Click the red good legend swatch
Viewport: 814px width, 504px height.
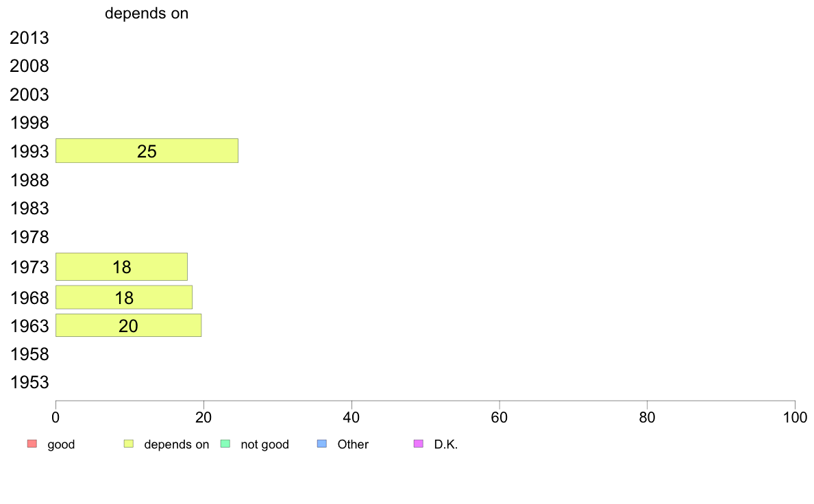coord(32,444)
